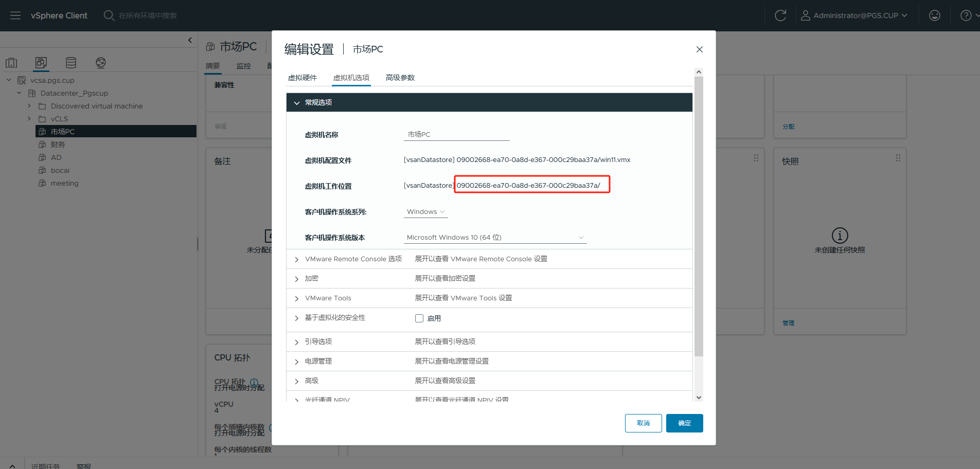
Task: Enable the 基于虚拟化的安全性 启用 checkbox
Action: click(419, 318)
